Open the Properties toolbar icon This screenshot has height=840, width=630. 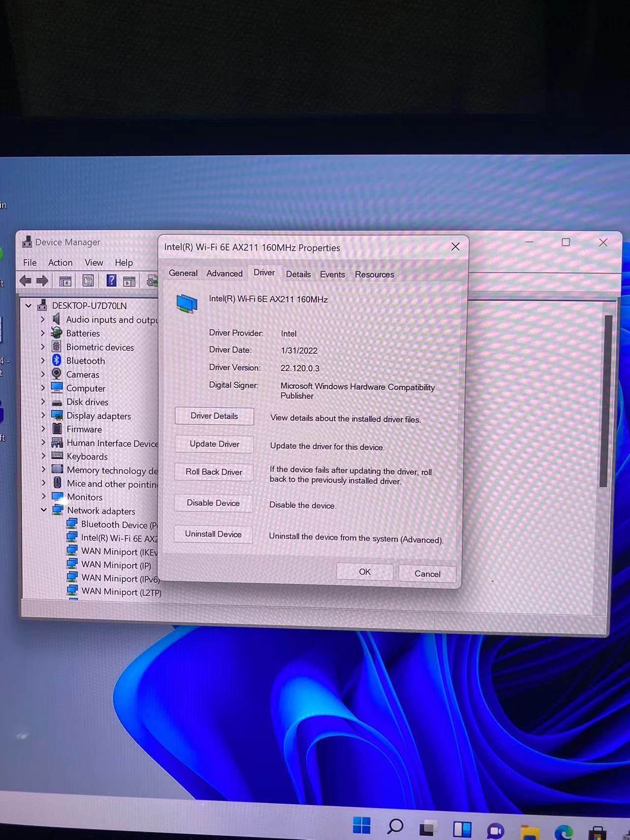(88, 281)
